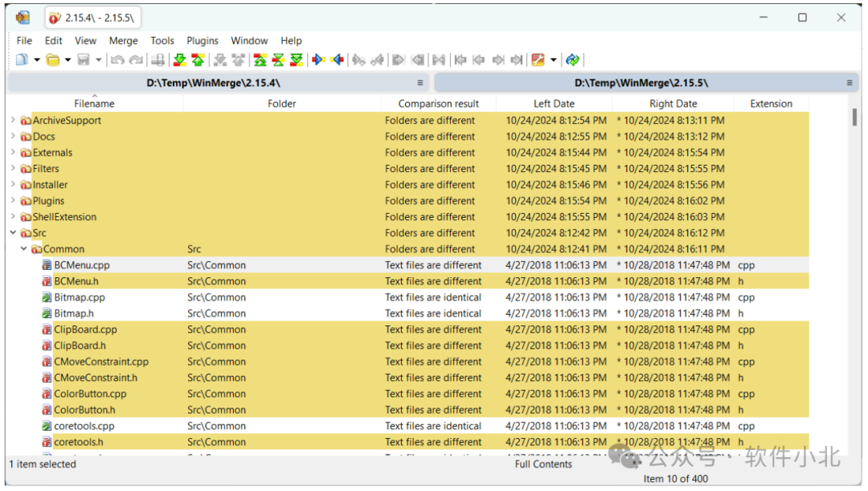The image size is (868, 491).
Task: Sort by Comparison result column header
Action: click(439, 104)
